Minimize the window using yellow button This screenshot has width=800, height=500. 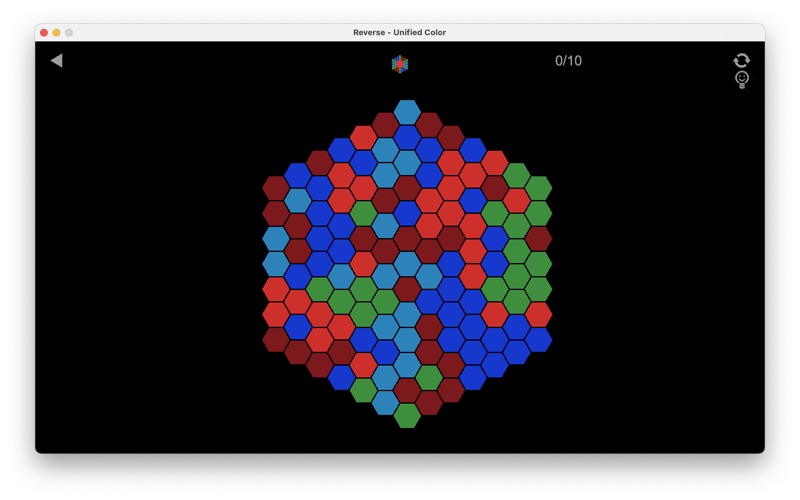pyautogui.click(x=57, y=33)
